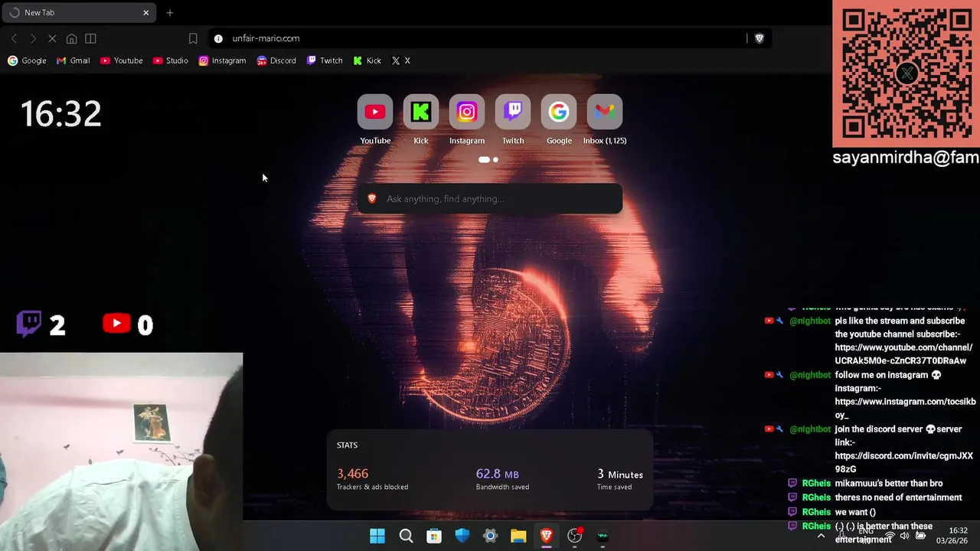Select first top sites page indicator
980x551 pixels.
coord(484,160)
